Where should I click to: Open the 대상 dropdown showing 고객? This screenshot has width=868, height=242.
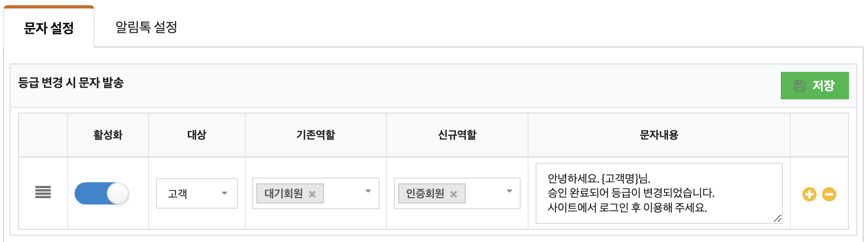click(197, 193)
